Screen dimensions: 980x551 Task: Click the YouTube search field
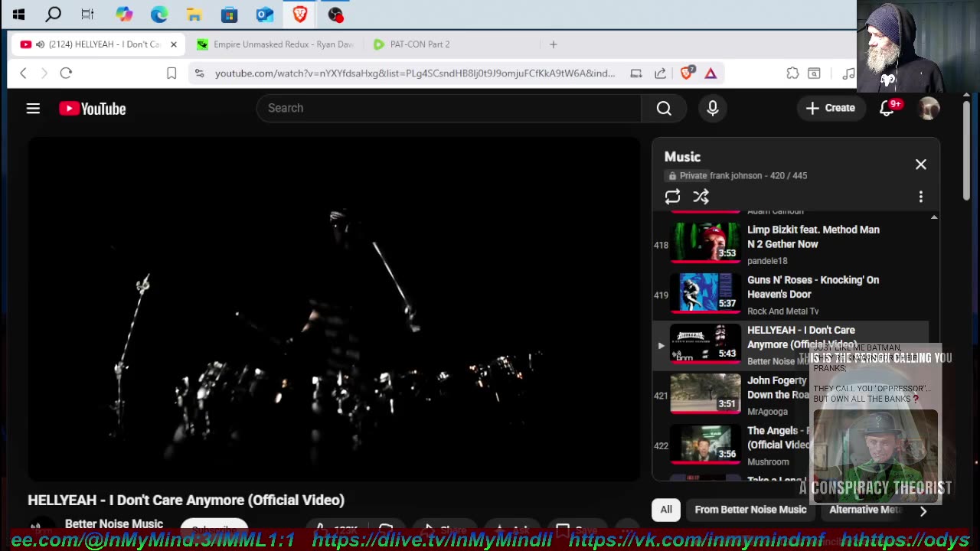pyautogui.click(x=449, y=108)
